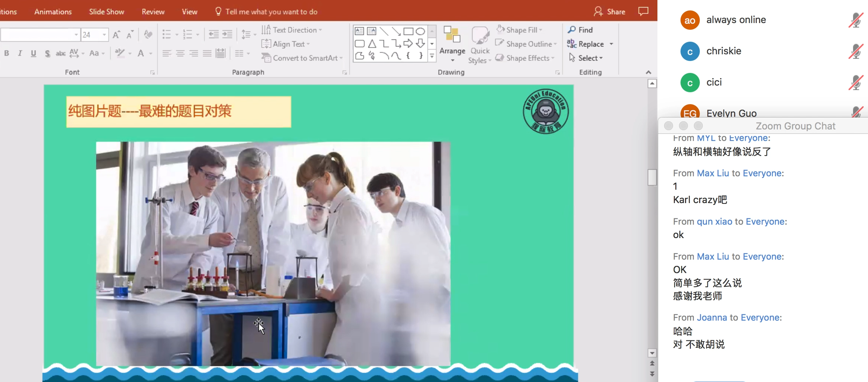Open the Line Spacing dropdown

[249, 35]
